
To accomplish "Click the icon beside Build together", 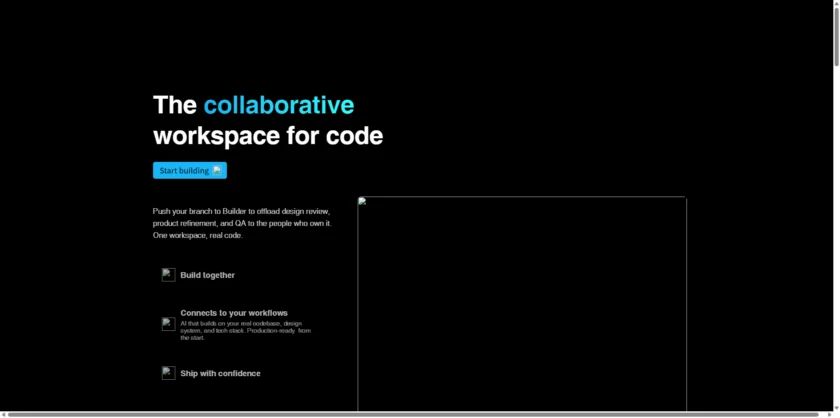I will [x=168, y=275].
